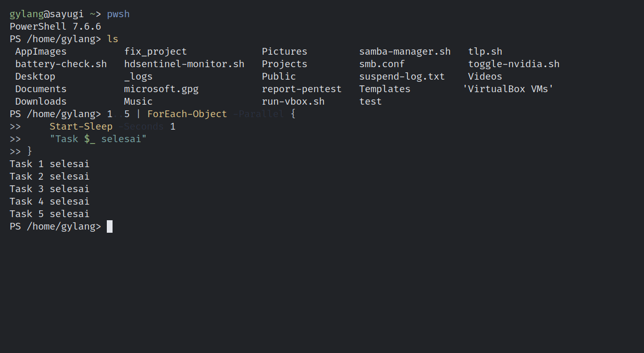Click the pwsh command in first line
The image size is (644, 353).
(118, 14)
